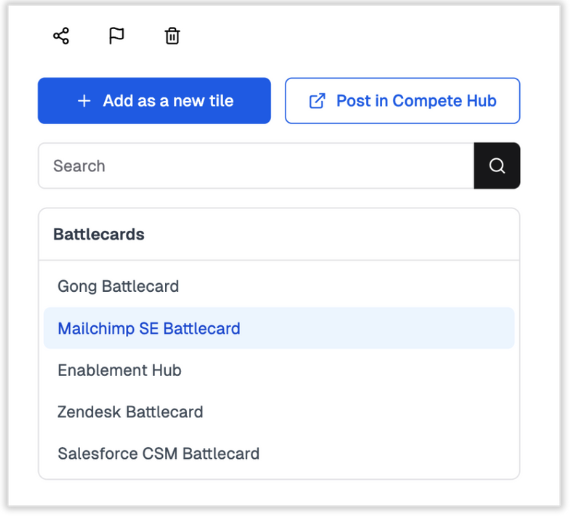The height and width of the screenshot is (516, 570).
Task: Flag this item with the flag icon
Action: click(117, 36)
